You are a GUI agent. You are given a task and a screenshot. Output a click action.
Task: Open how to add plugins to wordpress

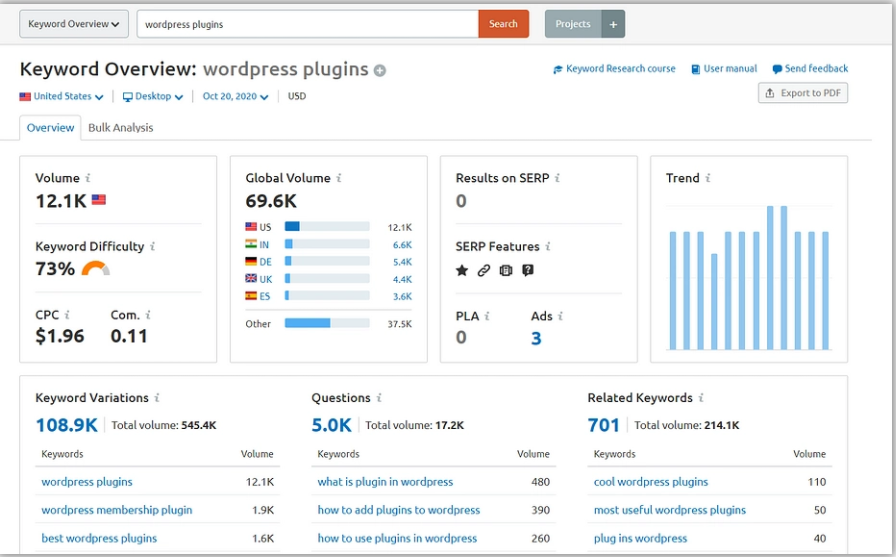click(399, 510)
